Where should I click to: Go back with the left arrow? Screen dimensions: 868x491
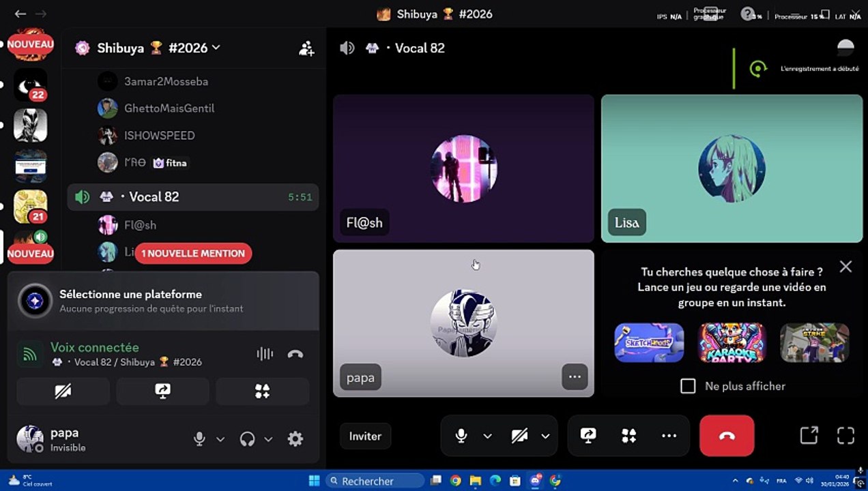[20, 14]
